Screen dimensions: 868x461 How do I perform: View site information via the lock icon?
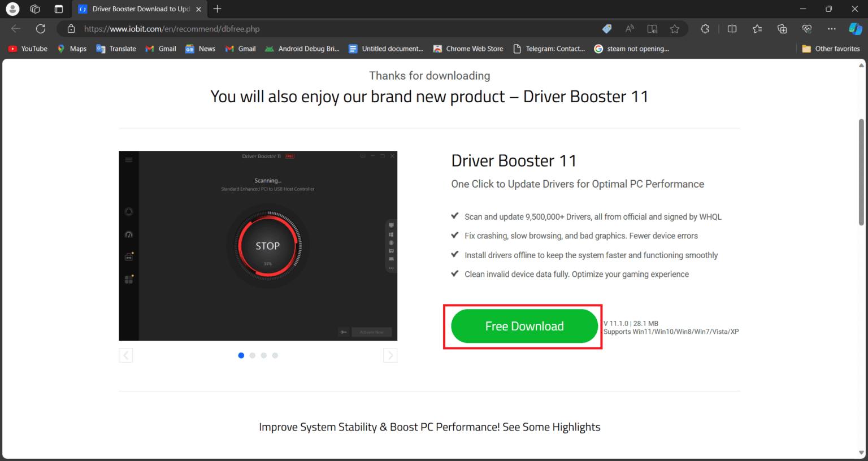(71, 28)
